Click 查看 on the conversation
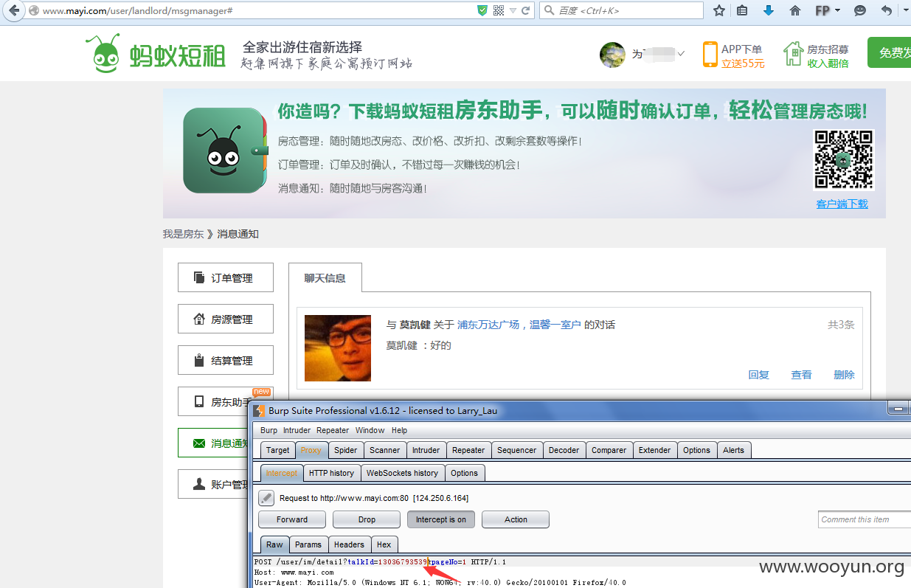 click(802, 375)
